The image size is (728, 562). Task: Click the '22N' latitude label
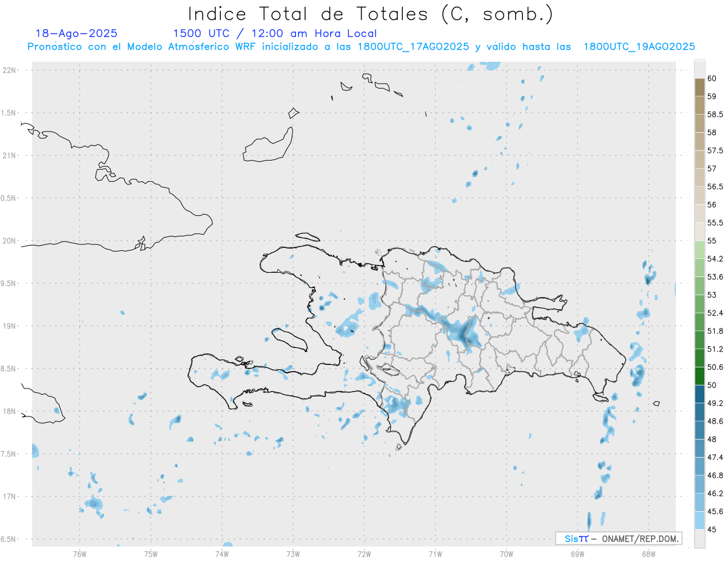9,70
